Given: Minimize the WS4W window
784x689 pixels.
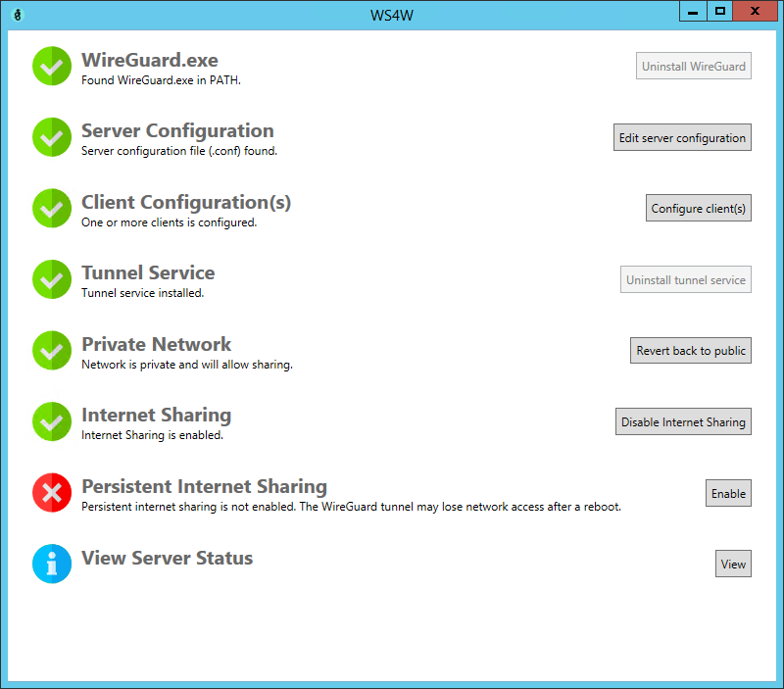Looking at the screenshot, I should pos(693,11).
